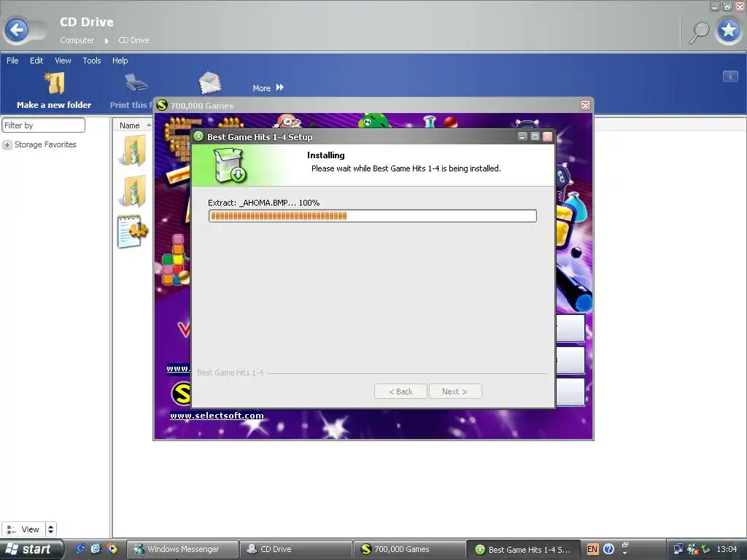Switch to Best Game Hits taskbar button
The image size is (747, 560).
(x=523, y=549)
